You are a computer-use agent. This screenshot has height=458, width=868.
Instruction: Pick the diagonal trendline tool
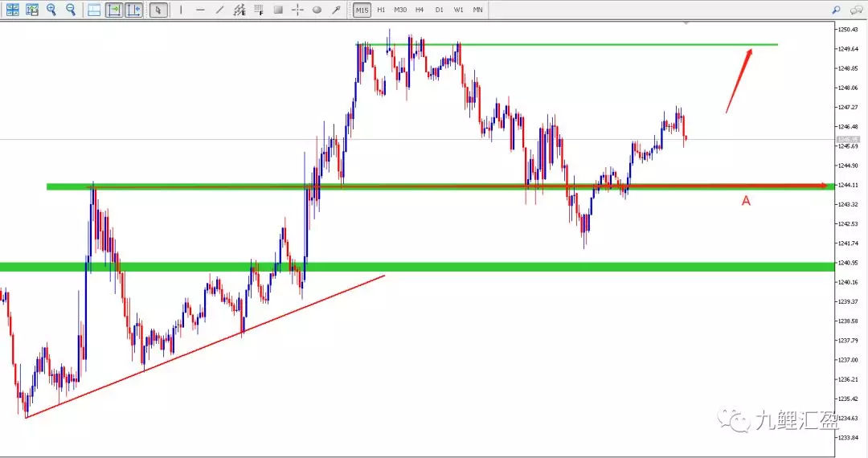[x=219, y=10]
